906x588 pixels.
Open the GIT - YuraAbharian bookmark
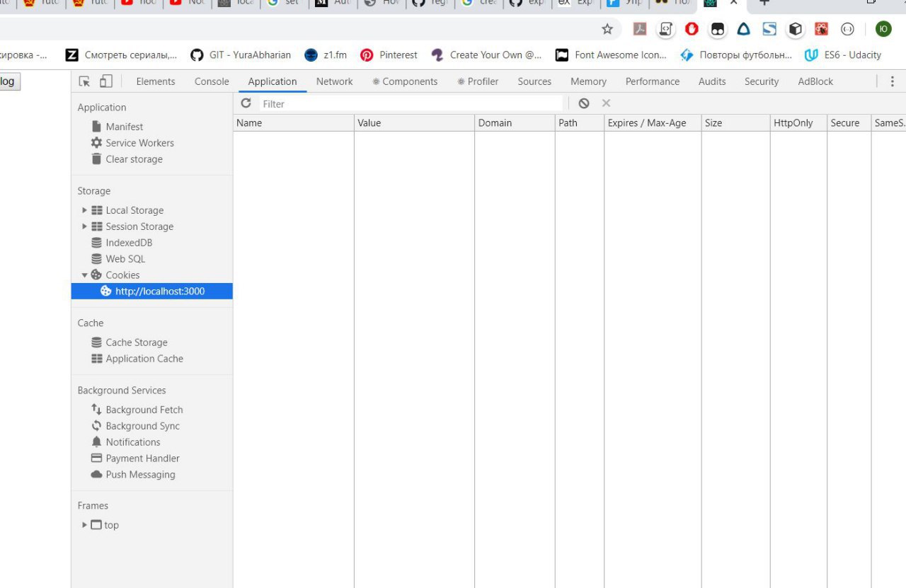(241, 55)
